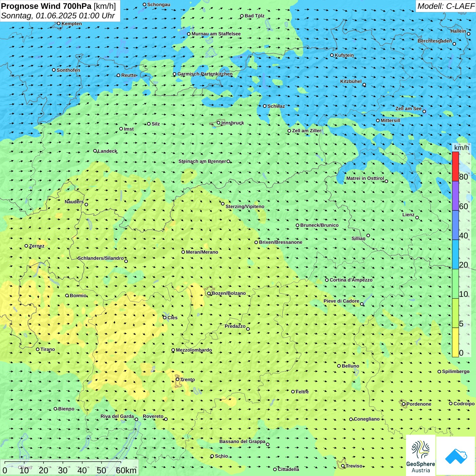Click the 'km/h' legend heading
This screenshot has height=476, width=476.
point(461,148)
